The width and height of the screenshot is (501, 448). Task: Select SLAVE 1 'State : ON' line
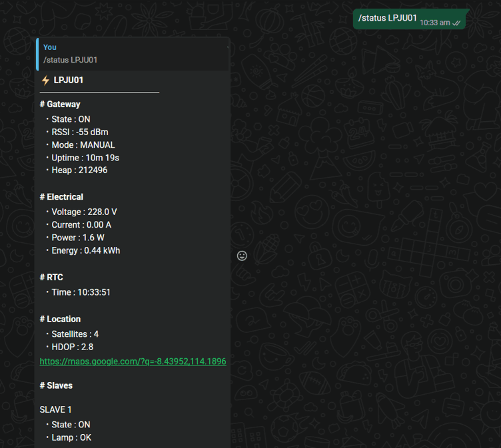click(x=71, y=425)
